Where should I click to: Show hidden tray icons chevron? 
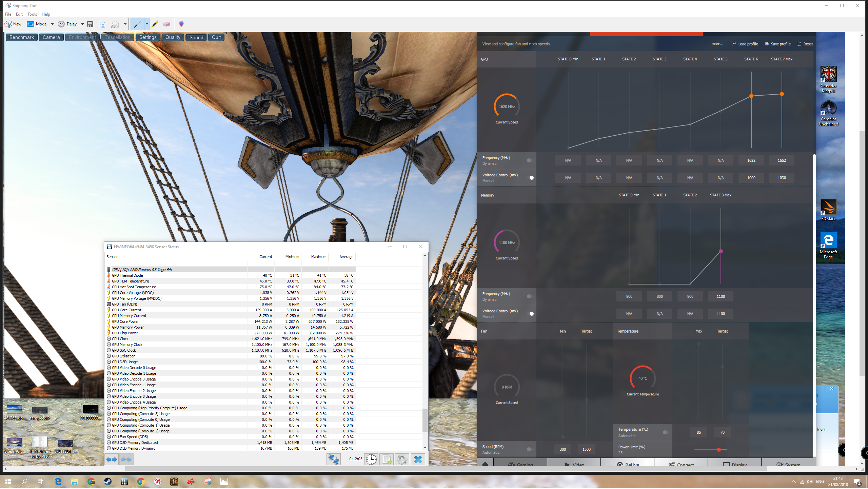794,482
